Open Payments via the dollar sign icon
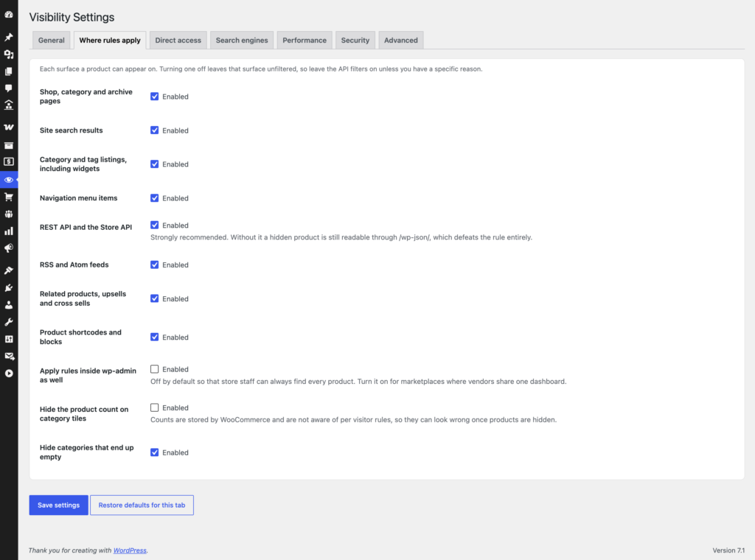Screen dimensions: 755x560 9,161
